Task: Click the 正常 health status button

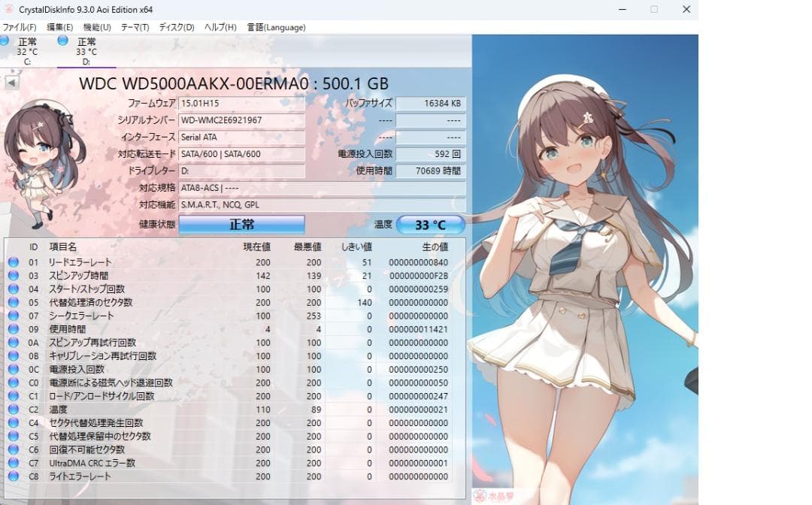Action: tap(241, 224)
